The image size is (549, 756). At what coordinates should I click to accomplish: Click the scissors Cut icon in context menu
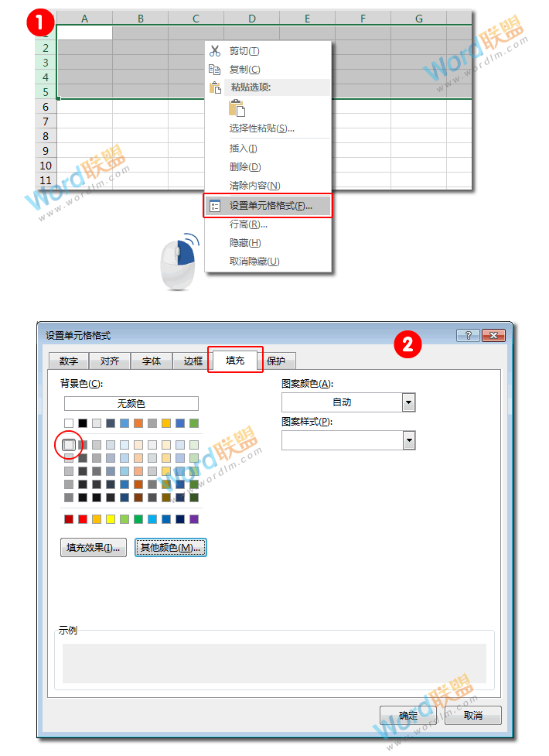215,51
